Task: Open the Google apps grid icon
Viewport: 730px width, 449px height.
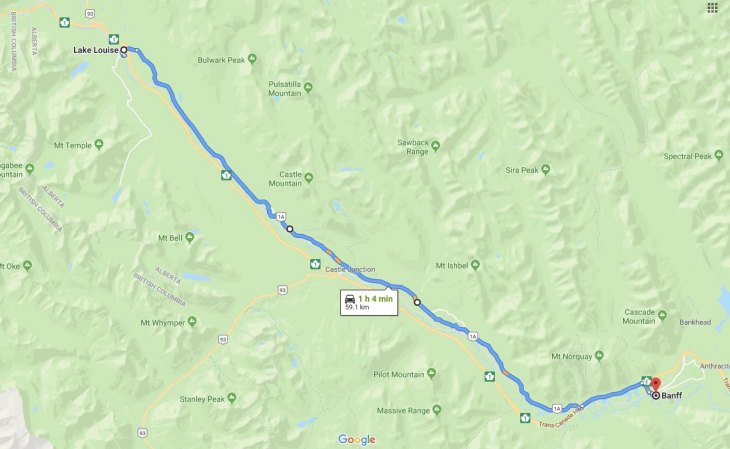Action: point(712,8)
